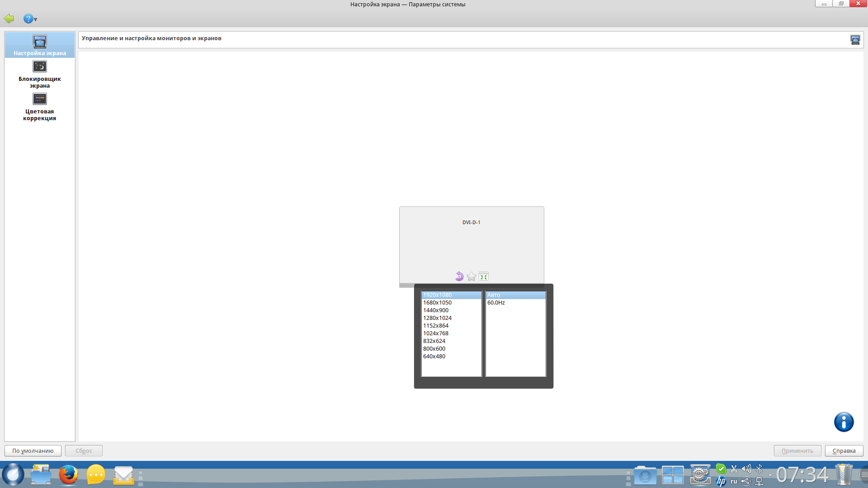Select Авто refresh rate
This screenshot has height=488, width=868.
pos(494,295)
